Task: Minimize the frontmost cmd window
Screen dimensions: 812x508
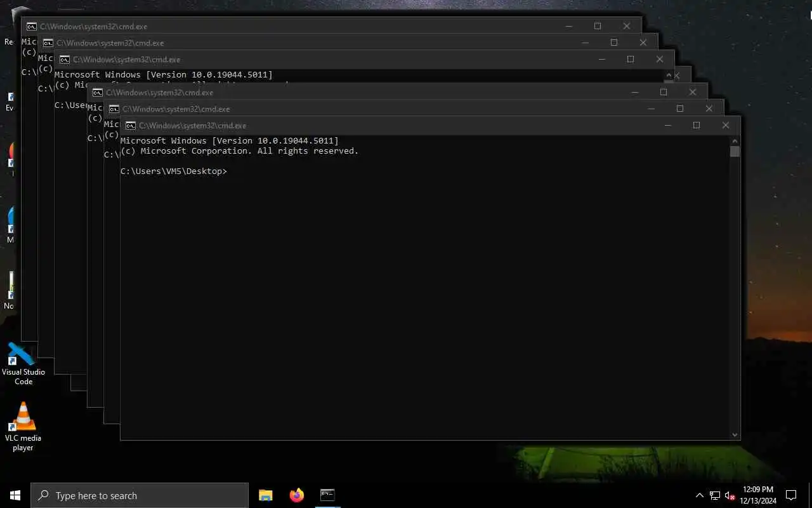Action: coord(667,125)
